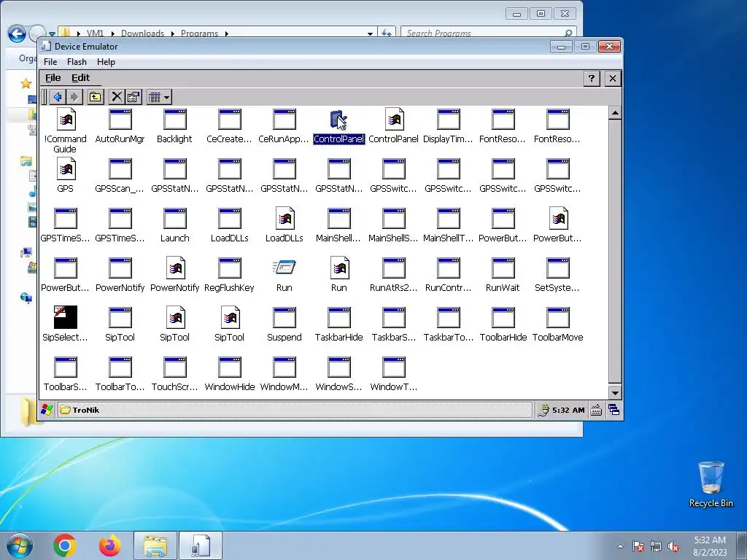Viewport: 747px width, 560px height.
Task: Select the SetSyste... program icon
Action: pos(558,268)
